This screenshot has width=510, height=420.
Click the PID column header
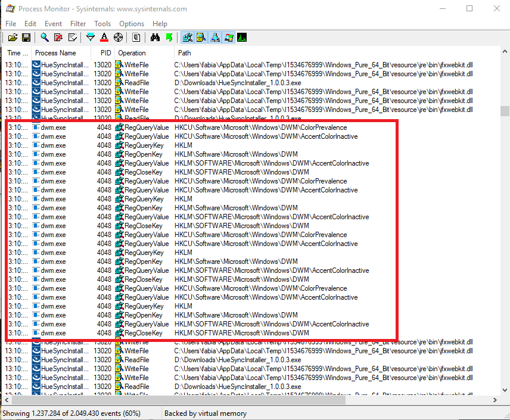[x=103, y=53]
